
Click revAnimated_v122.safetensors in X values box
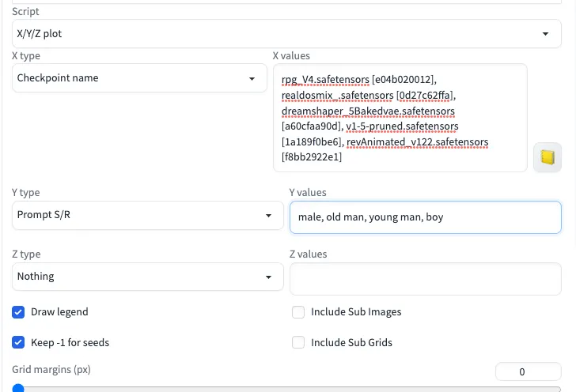(417, 141)
